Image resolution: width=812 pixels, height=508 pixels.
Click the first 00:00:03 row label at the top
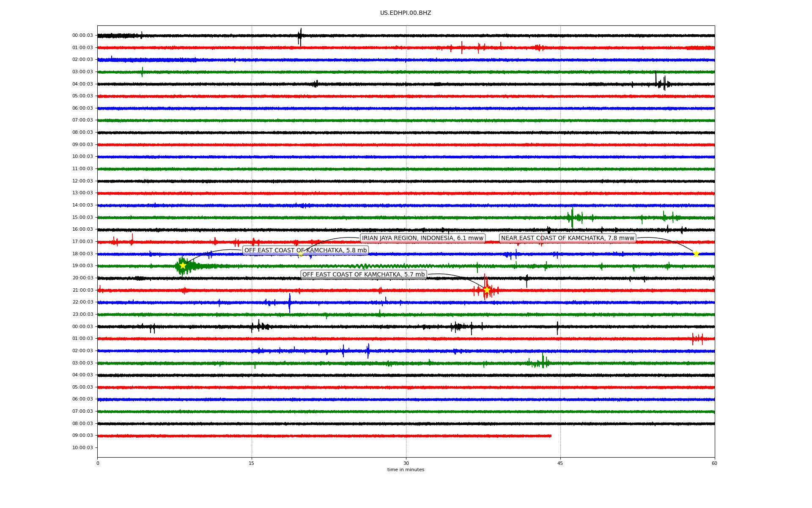pos(82,36)
